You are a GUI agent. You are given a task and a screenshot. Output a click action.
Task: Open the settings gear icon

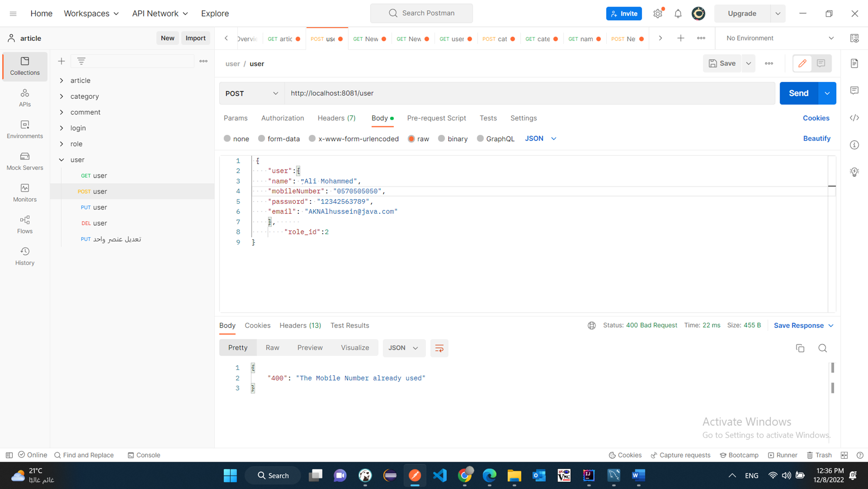(658, 14)
